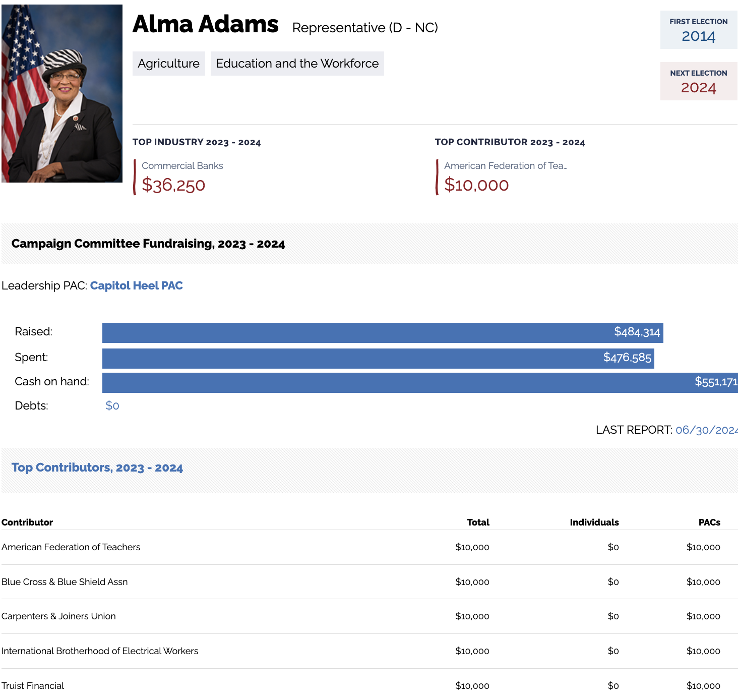Click the Agriculture committee tag

pos(169,64)
